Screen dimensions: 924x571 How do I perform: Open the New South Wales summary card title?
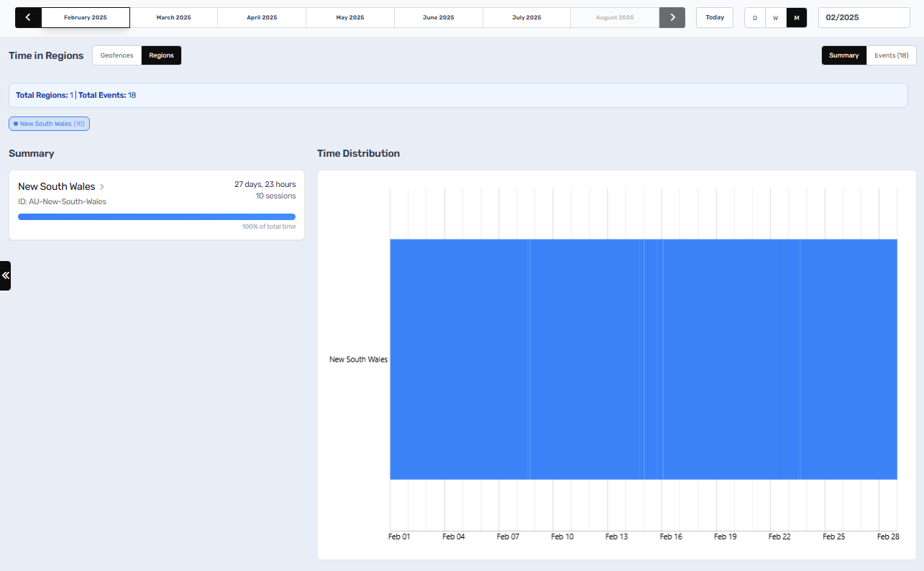tap(57, 187)
